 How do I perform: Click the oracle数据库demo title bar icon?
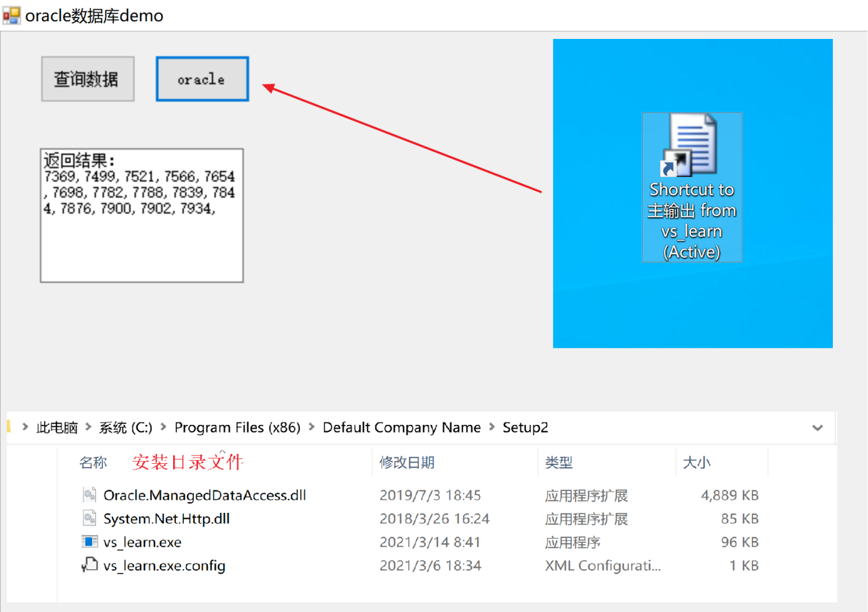pos(11,14)
